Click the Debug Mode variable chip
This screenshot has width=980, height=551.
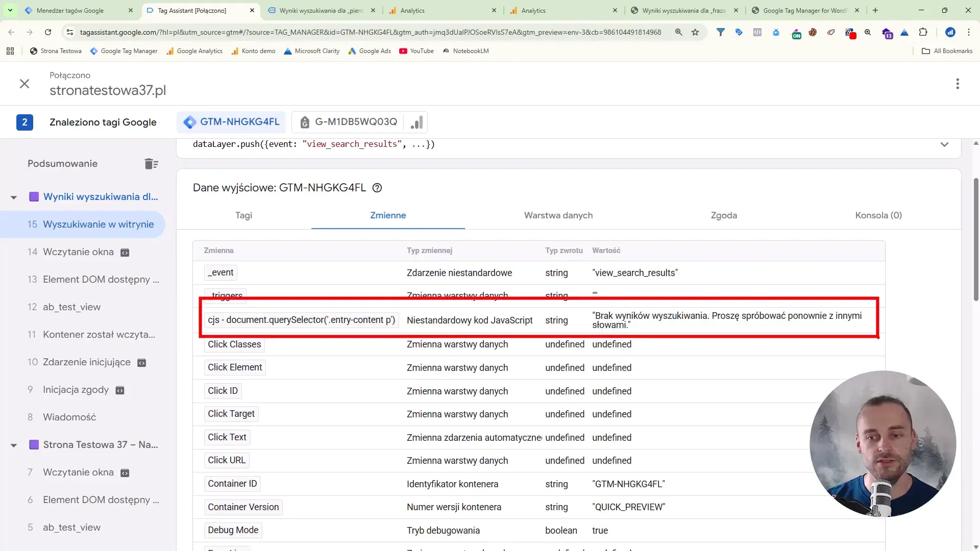233,530
